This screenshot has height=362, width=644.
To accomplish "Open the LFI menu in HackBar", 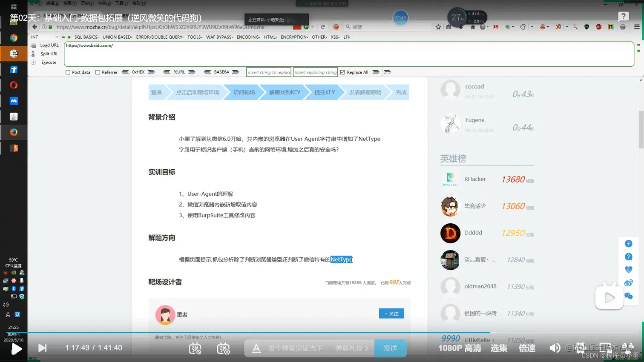I will coord(347,37).
